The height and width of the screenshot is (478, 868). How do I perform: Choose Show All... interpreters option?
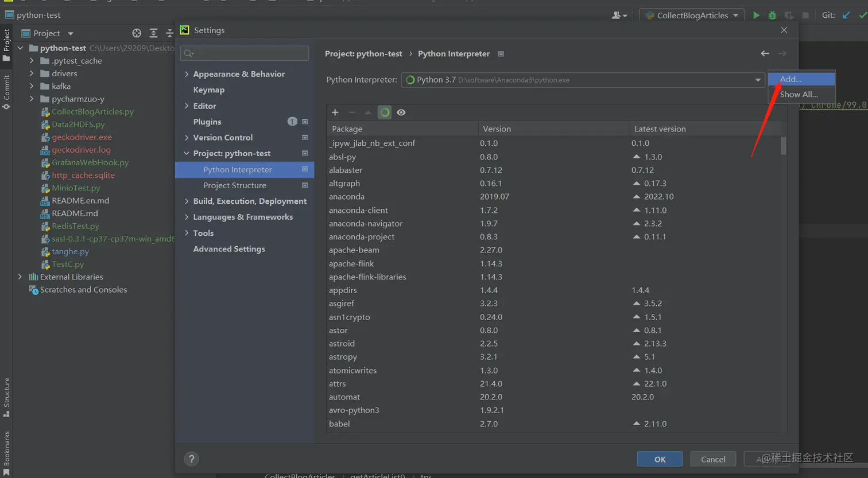click(x=801, y=94)
